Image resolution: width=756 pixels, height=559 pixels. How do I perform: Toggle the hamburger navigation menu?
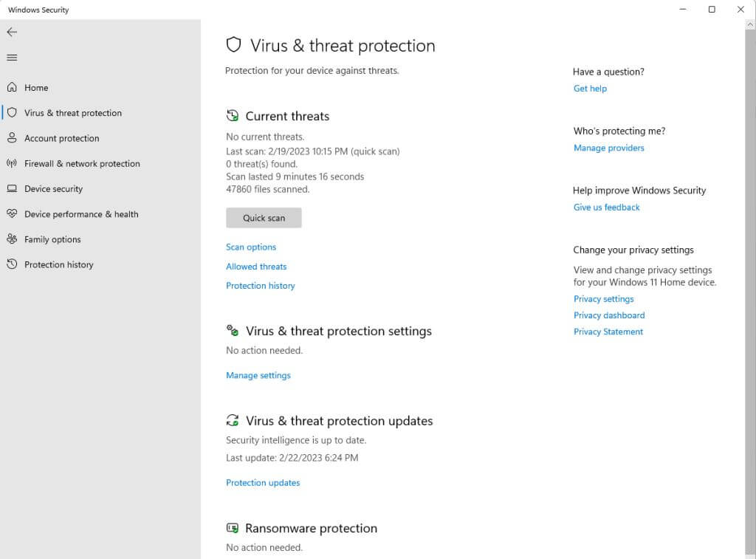pos(12,58)
